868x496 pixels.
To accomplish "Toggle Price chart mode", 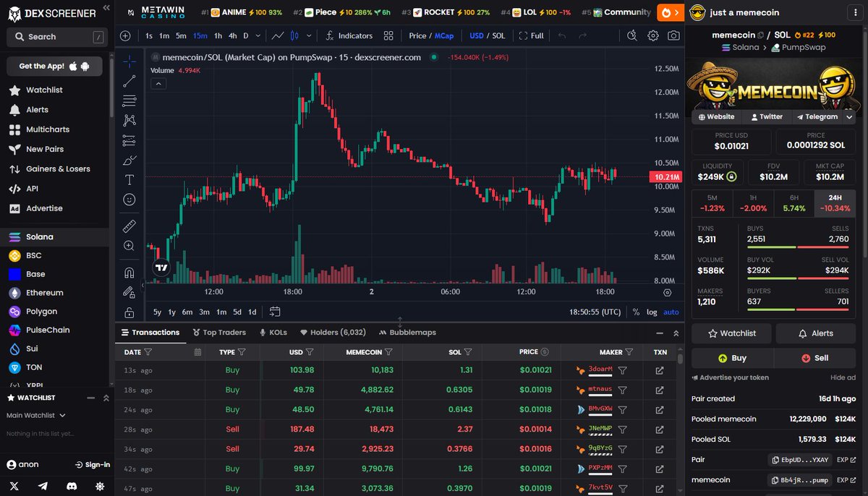I will [x=417, y=35].
